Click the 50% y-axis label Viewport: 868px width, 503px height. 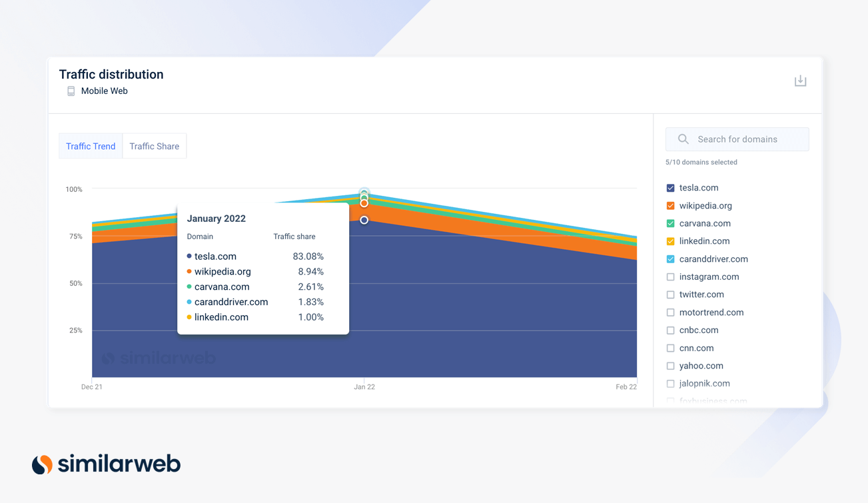pos(76,283)
